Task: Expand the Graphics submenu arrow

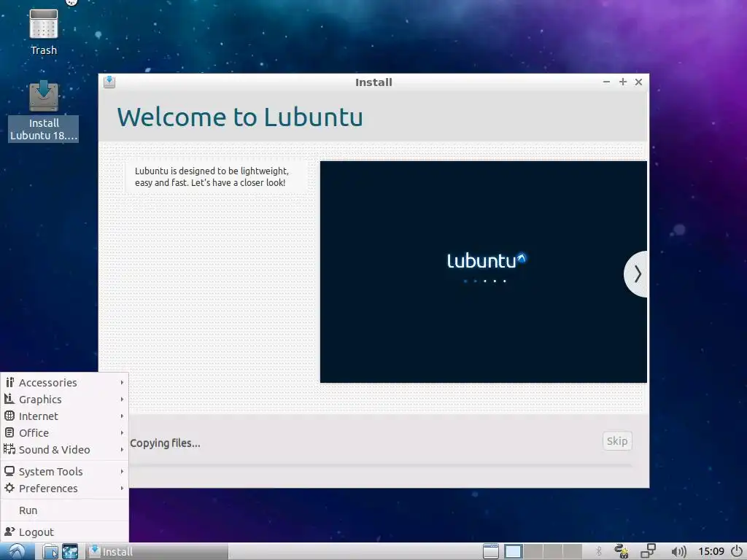Action: (x=122, y=399)
